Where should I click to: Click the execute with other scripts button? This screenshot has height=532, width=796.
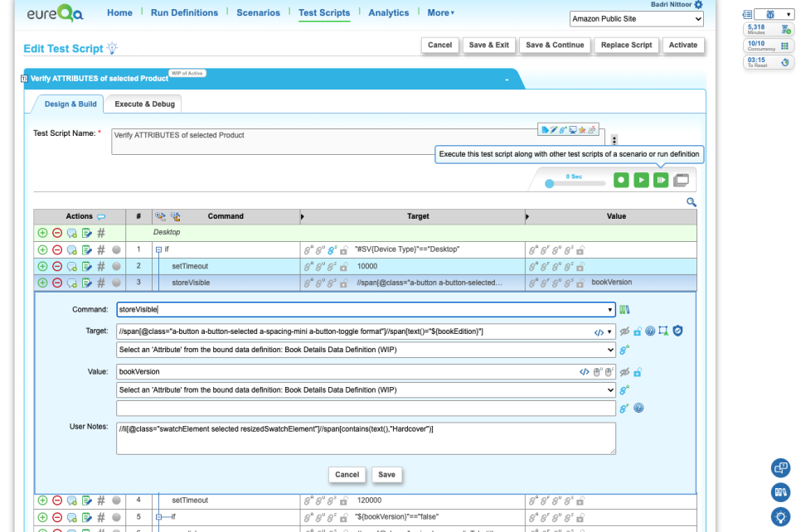click(661, 180)
